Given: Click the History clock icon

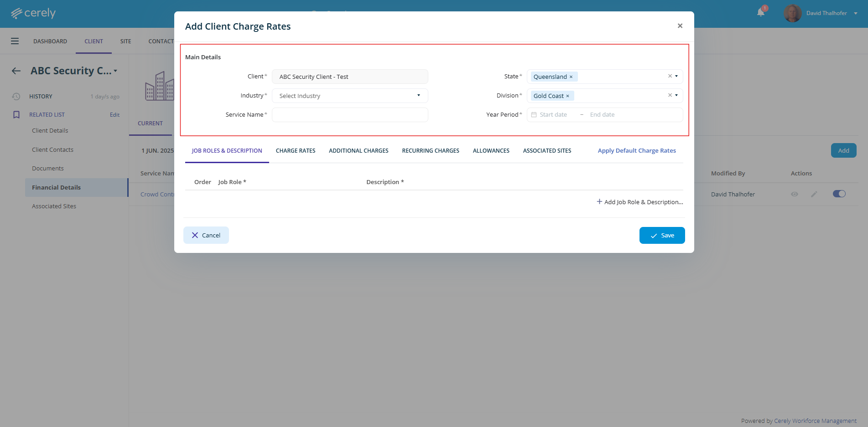Looking at the screenshot, I should click(x=16, y=97).
